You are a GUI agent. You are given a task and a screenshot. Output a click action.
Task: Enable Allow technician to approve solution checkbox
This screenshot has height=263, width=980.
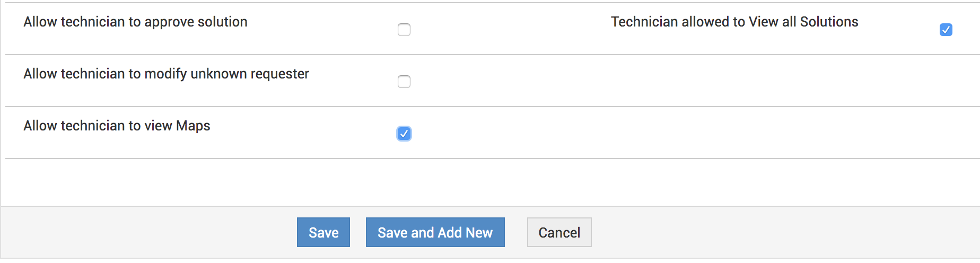404,30
